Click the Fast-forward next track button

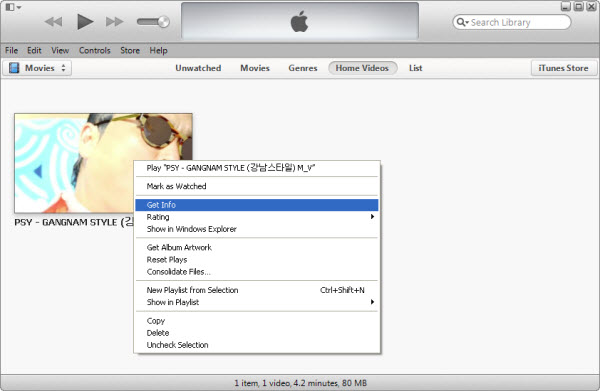(x=114, y=22)
